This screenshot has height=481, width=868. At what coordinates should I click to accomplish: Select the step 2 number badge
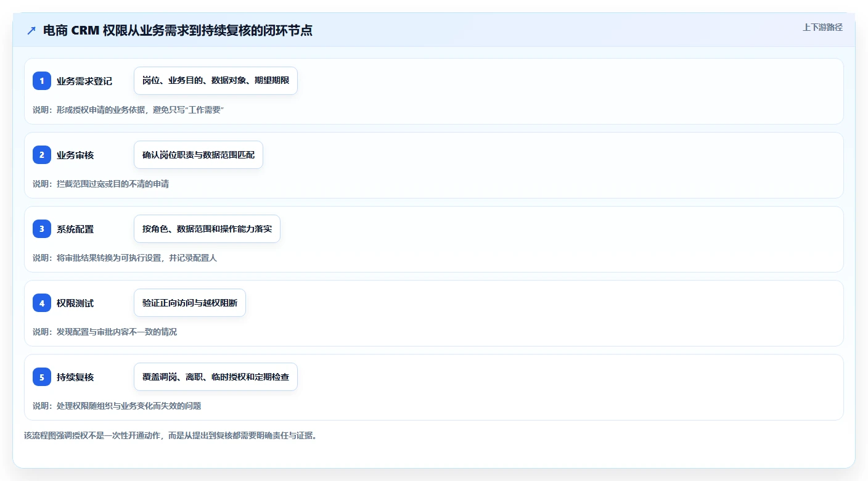pos(42,155)
